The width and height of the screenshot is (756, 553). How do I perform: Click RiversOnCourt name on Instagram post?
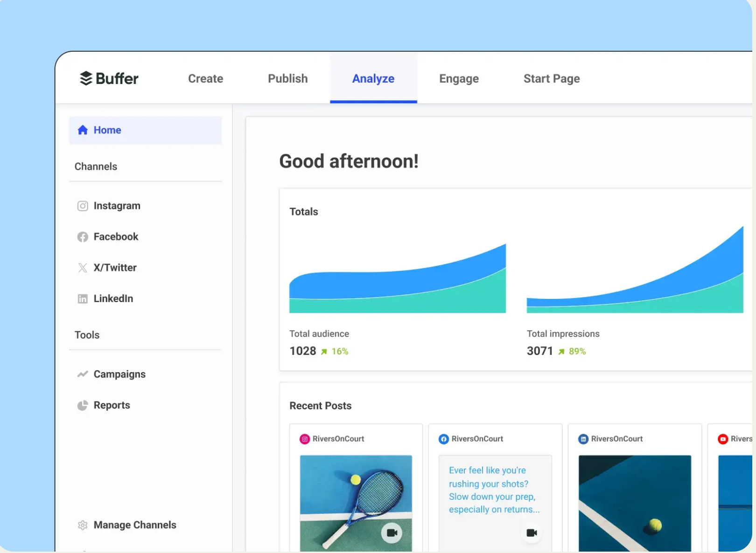coord(338,439)
